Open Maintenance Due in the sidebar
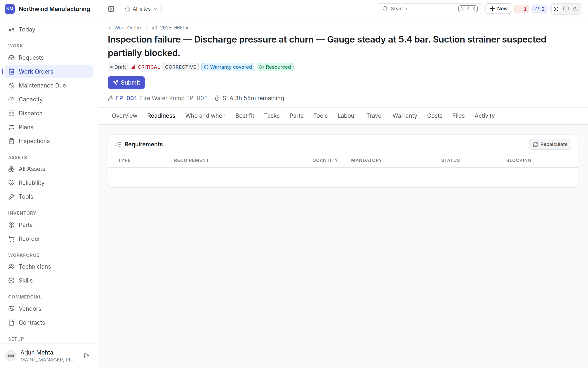The height and width of the screenshot is (368, 588). 49,85
